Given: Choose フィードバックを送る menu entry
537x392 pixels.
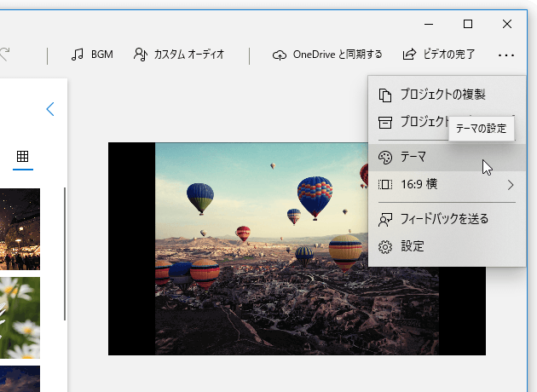Looking at the screenshot, I should point(447,219).
